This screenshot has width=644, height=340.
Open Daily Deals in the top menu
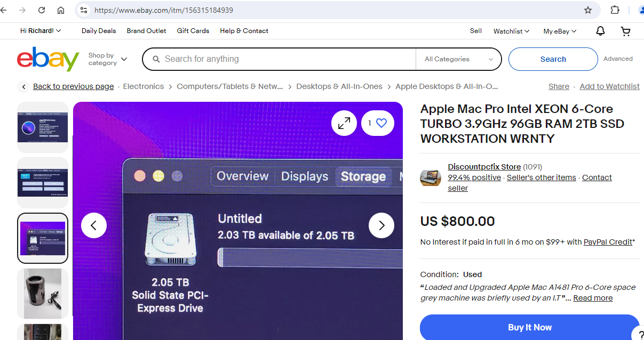(99, 31)
